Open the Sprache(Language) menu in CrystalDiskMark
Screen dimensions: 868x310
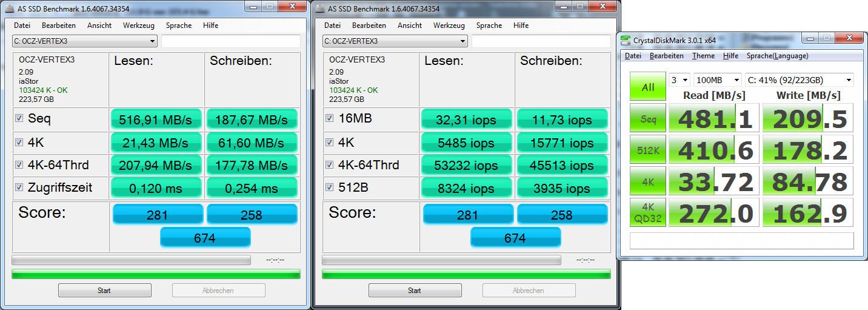tap(777, 56)
